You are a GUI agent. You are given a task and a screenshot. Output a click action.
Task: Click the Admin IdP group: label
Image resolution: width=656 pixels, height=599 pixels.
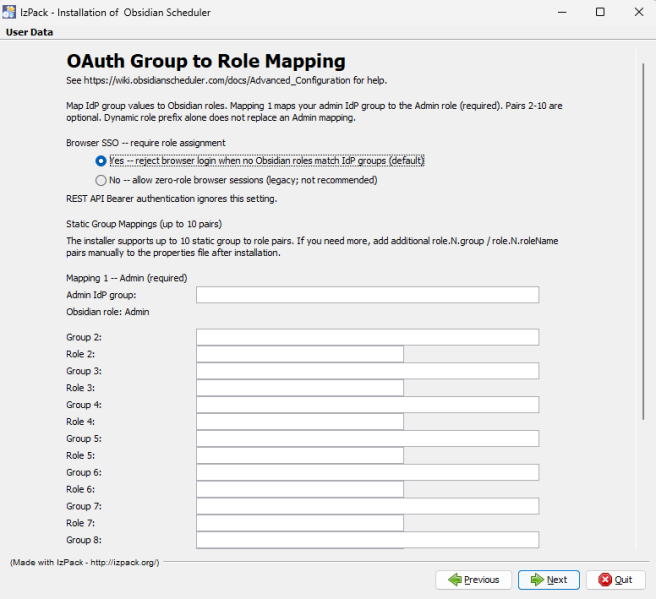[101, 295]
